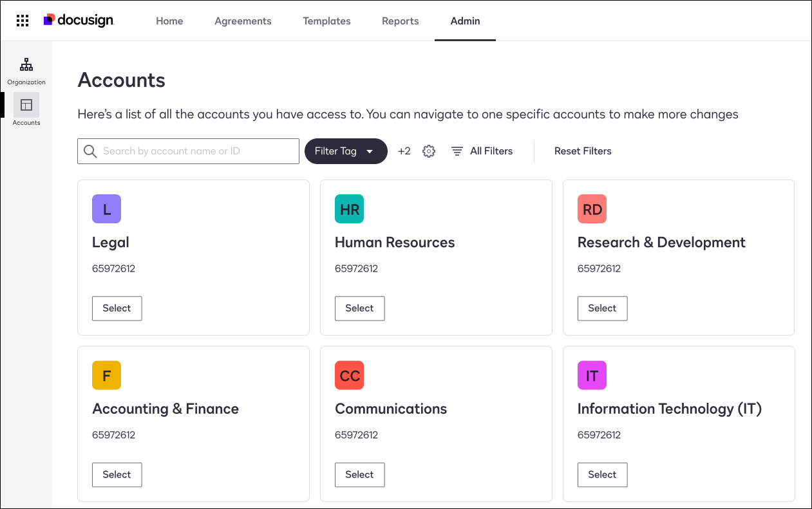Viewport: 812px width, 509px height.
Task: Open the app launcher waffle grid
Action: pyautogui.click(x=23, y=20)
